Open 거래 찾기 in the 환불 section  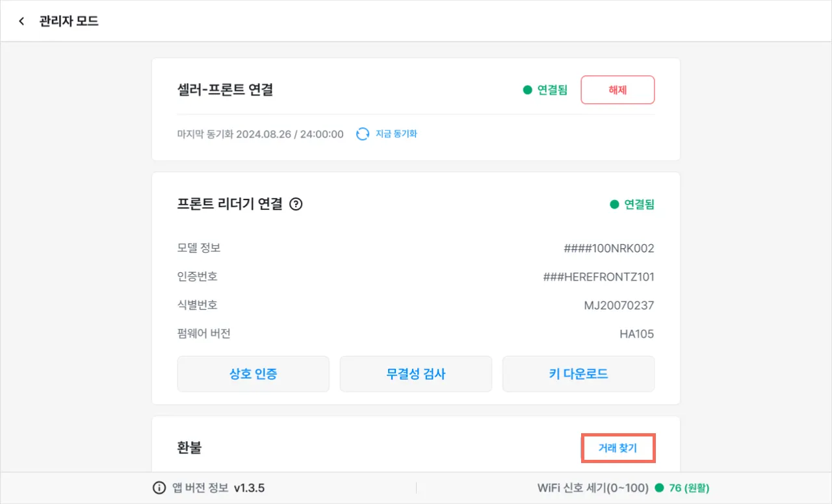click(x=617, y=448)
